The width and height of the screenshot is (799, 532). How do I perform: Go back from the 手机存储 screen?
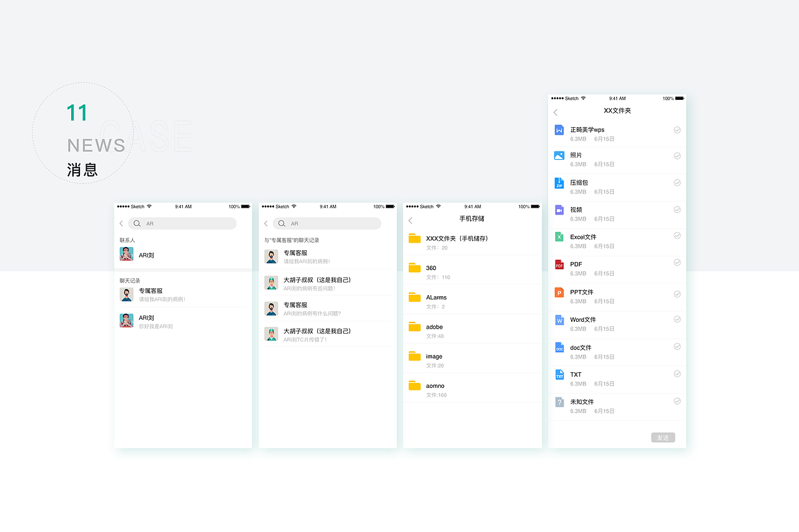point(410,220)
